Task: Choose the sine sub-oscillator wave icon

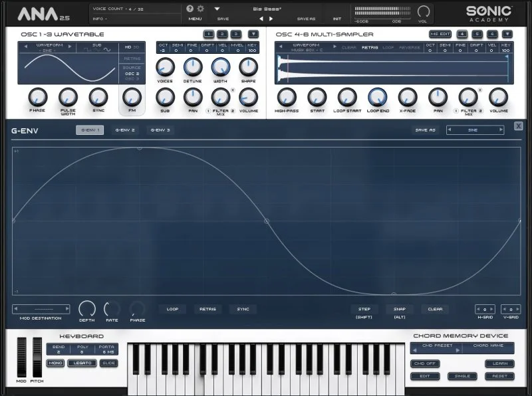Action: (x=107, y=50)
